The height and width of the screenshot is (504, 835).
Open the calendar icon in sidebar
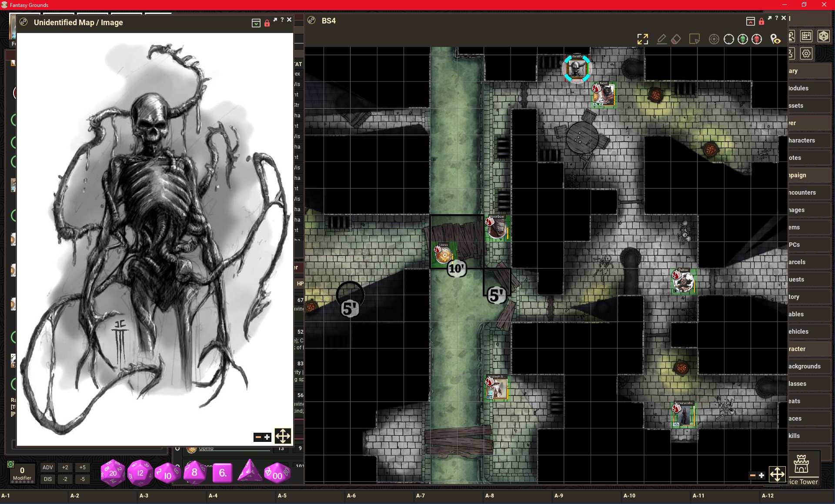point(806,36)
